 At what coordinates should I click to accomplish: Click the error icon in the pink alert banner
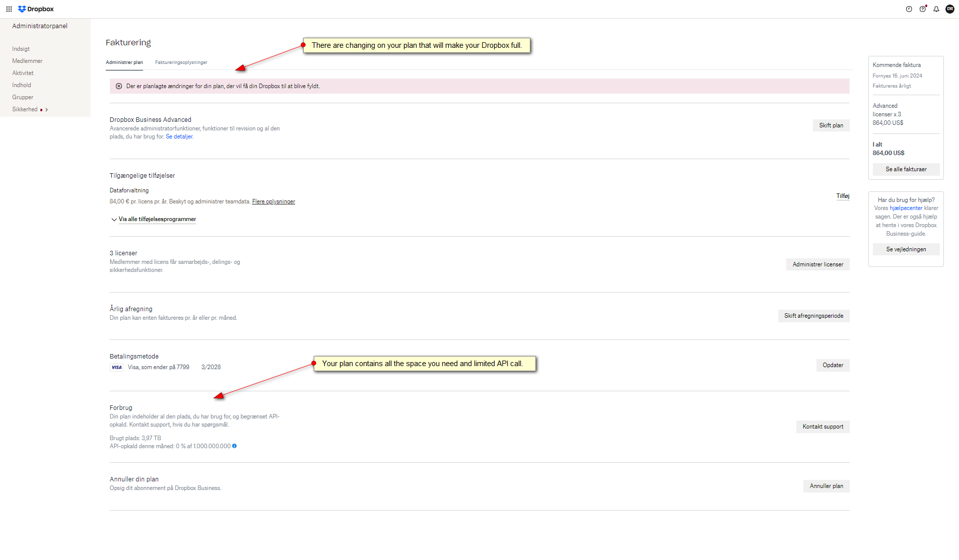point(119,86)
